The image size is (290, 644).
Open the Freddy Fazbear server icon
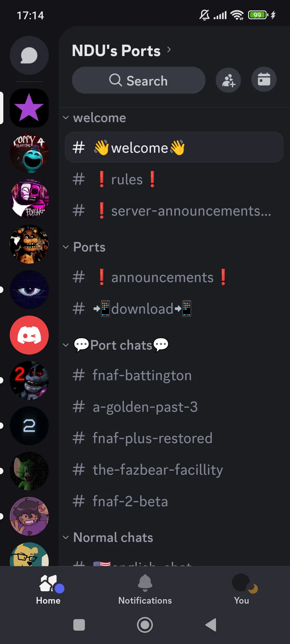point(29,244)
